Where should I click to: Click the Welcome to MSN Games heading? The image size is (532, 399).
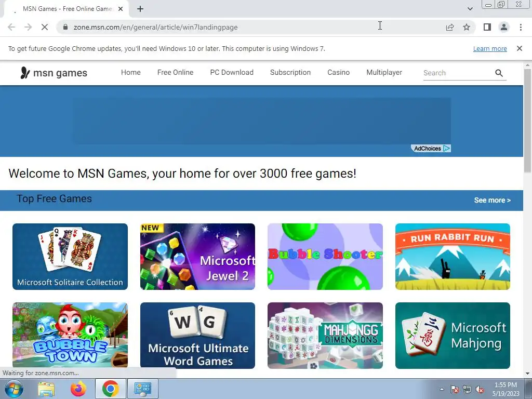point(182,174)
